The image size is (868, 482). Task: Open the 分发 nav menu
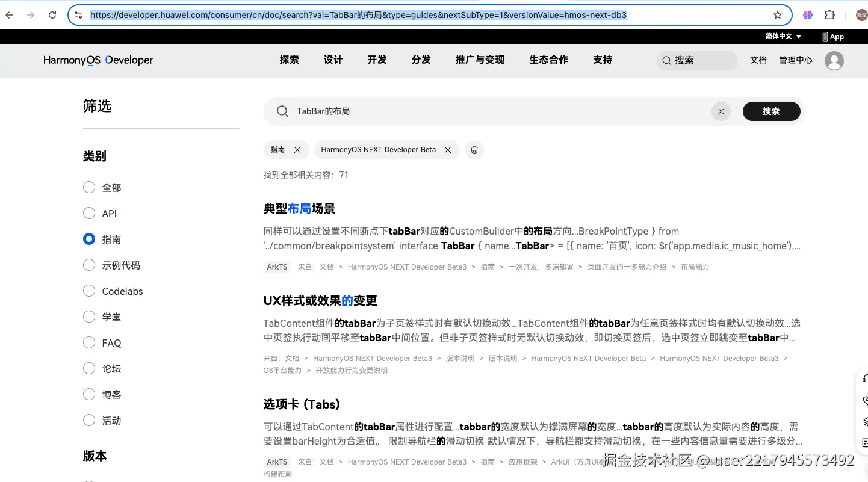tap(421, 60)
